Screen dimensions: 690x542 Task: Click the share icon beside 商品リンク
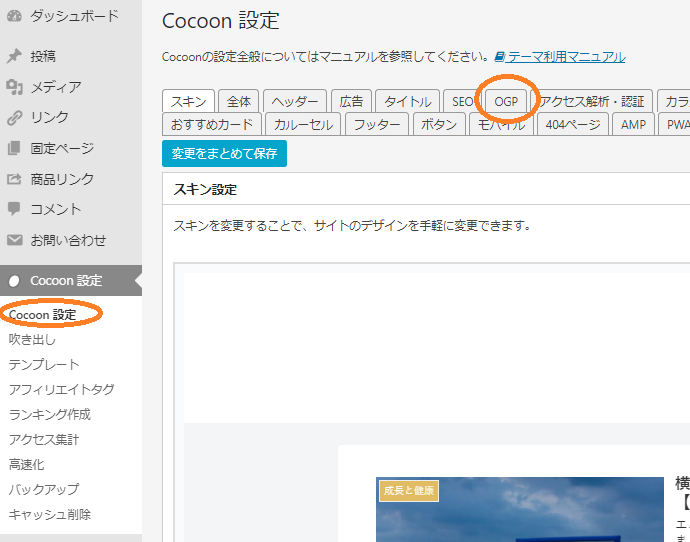click(x=14, y=179)
